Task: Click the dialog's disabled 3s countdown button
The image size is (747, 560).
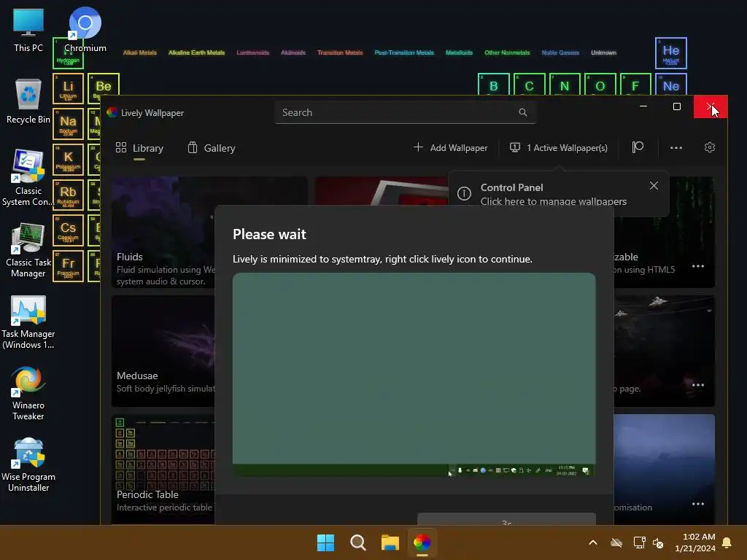Action: pyautogui.click(x=506, y=519)
